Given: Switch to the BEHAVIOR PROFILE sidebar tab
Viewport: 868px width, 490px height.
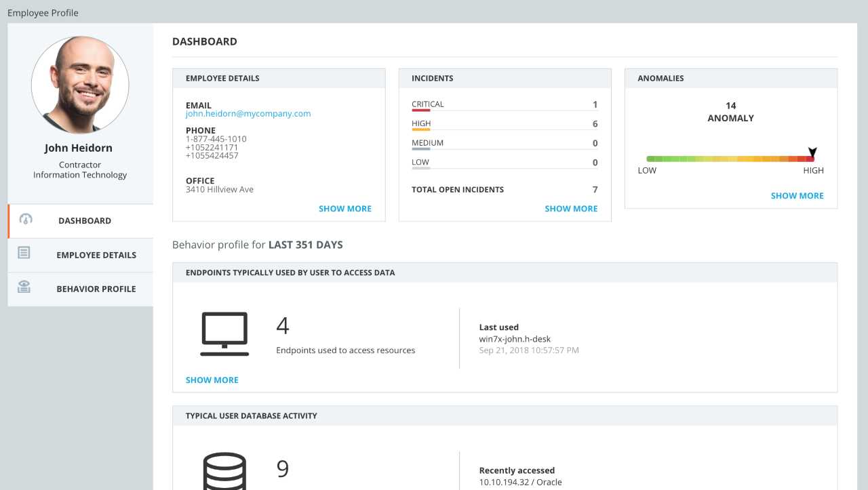Looking at the screenshot, I should click(x=81, y=289).
